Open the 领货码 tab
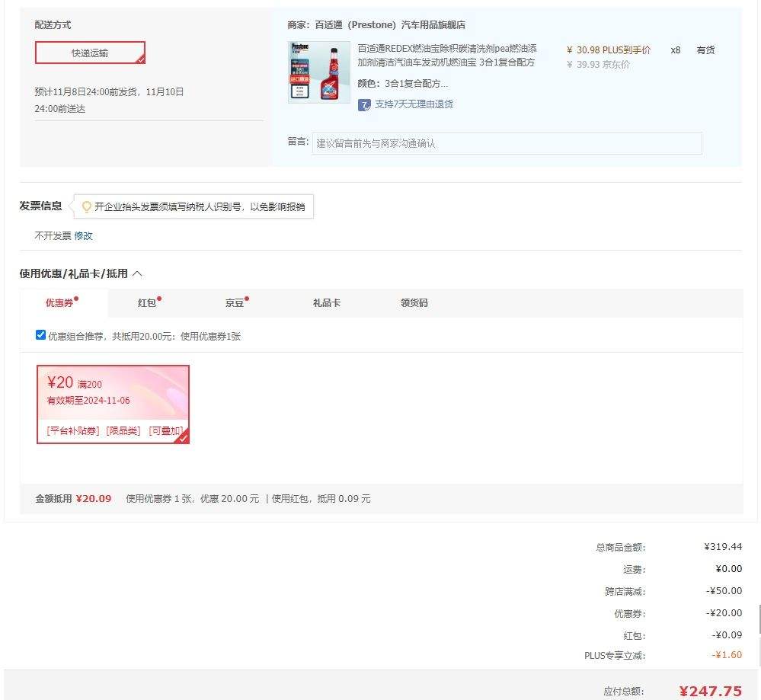The height and width of the screenshot is (700, 761). [x=414, y=302]
